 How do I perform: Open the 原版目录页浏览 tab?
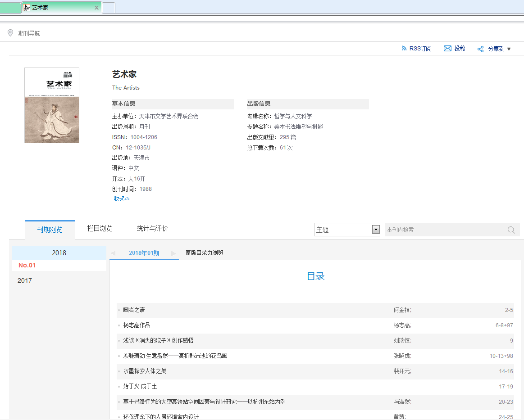(204, 253)
